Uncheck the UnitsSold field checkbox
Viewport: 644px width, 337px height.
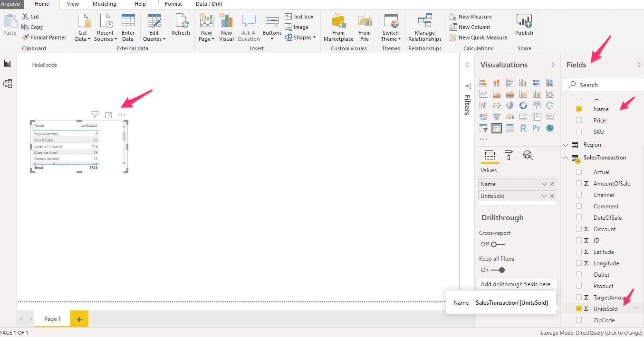579,309
